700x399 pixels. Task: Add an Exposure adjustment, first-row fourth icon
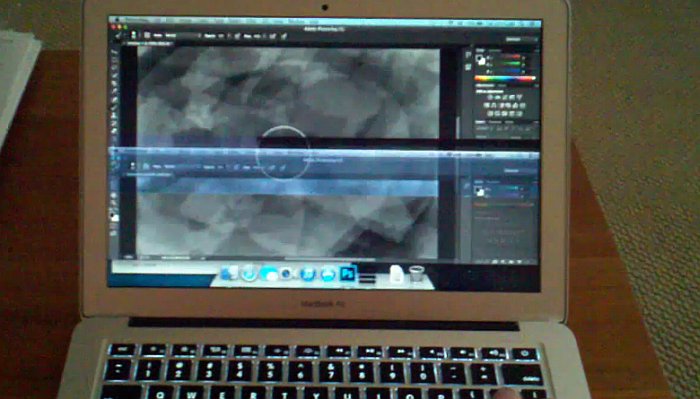(x=512, y=97)
